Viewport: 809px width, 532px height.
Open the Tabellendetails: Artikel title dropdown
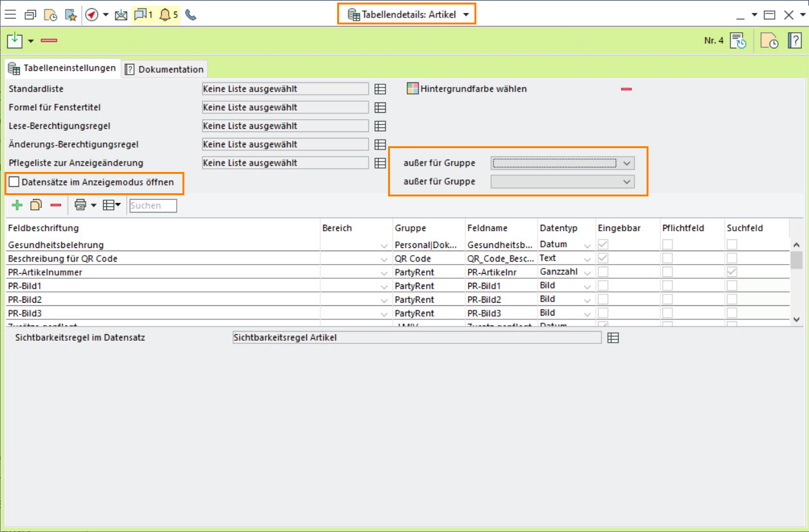pos(465,14)
